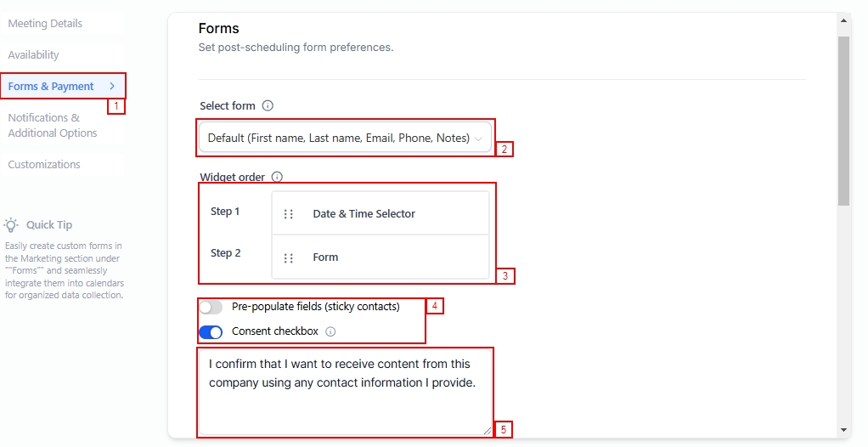Switch to Customizations section

(44, 165)
